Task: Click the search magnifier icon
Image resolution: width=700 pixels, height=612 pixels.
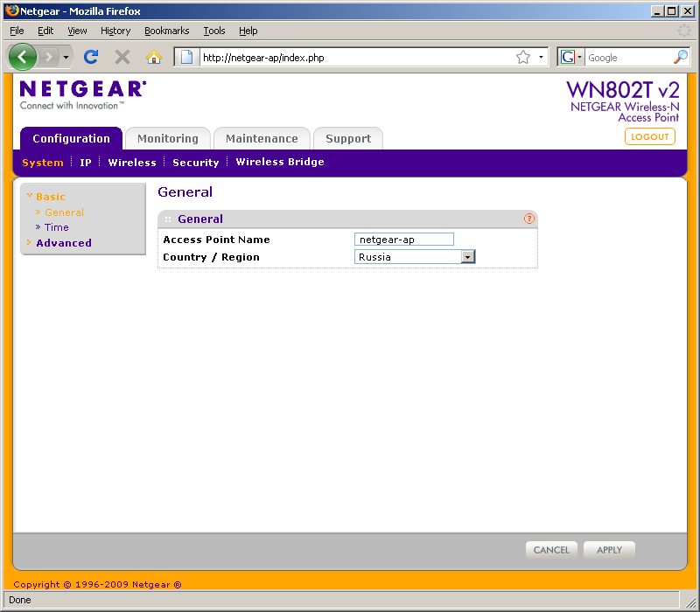Action: tap(681, 57)
